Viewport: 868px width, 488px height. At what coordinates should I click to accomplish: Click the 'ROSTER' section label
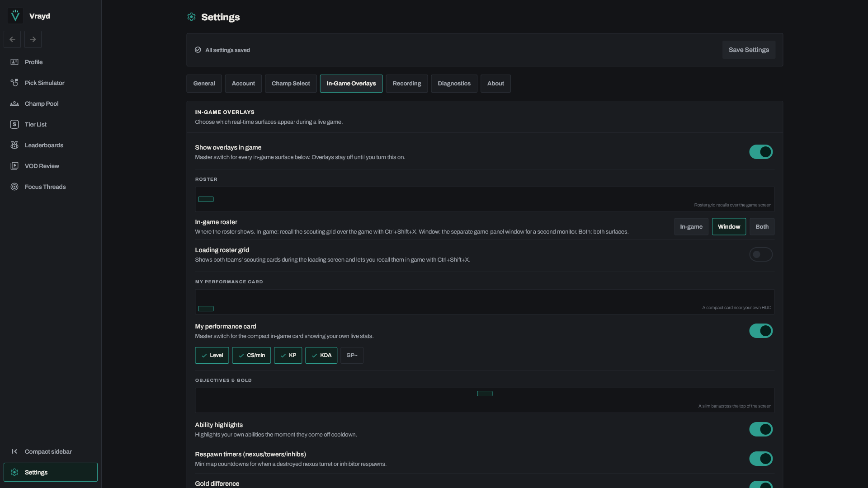[206, 179]
